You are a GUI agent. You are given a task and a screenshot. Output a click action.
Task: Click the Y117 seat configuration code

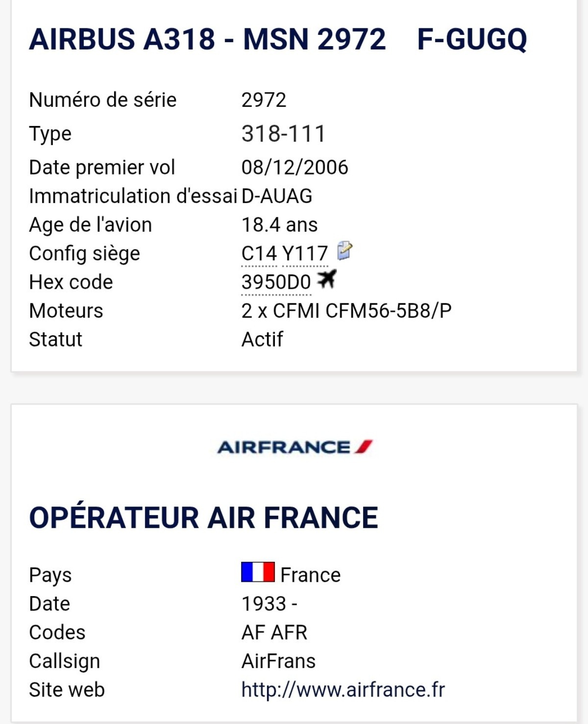pos(305,253)
